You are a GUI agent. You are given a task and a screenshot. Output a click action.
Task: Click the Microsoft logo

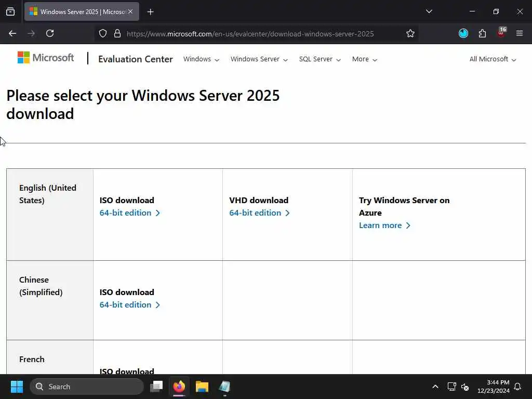46,58
